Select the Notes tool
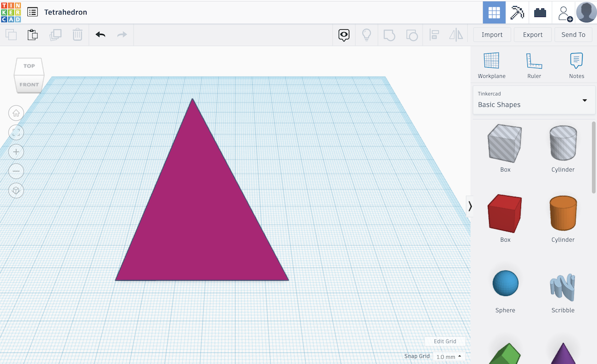 (577, 65)
